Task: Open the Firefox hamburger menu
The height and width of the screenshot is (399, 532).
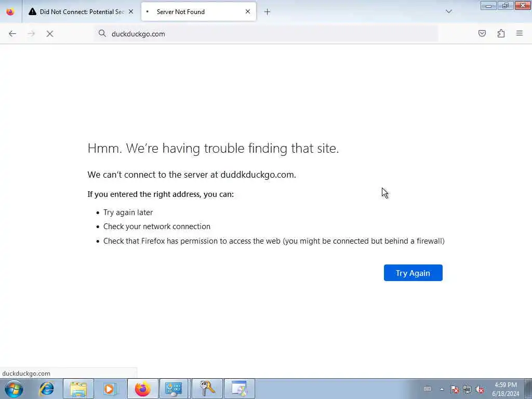Action: click(x=520, y=33)
